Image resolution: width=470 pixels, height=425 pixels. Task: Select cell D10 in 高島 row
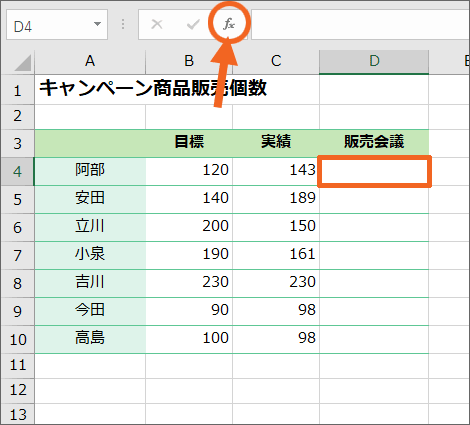tap(374, 339)
